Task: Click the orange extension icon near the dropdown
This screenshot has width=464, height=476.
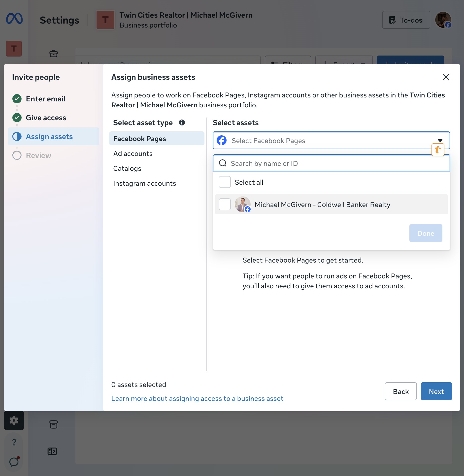Action: pos(438,149)
